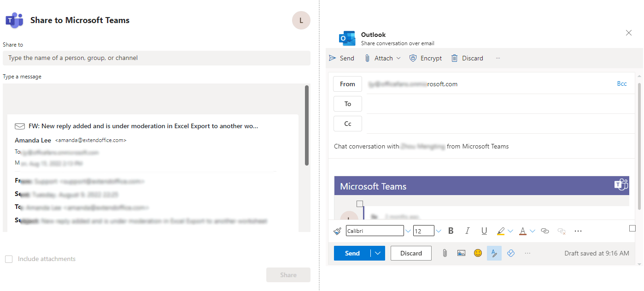Image resolution: width=644 pixels, height=291 pixels.
Task: Click the remove link icon
Action: coord(562,231)
